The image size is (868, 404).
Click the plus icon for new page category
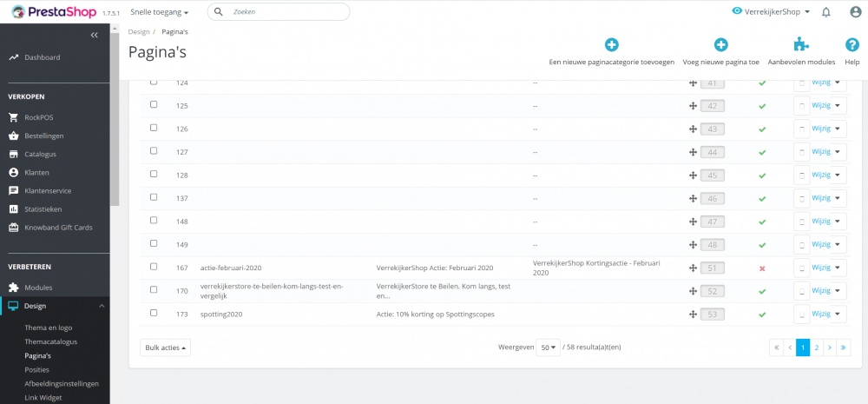coord(611,45)
